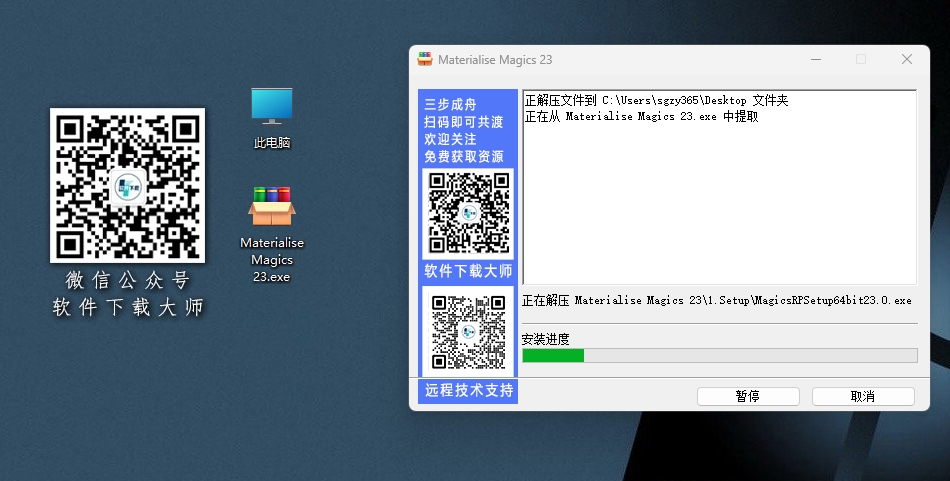Click the lower QR code above 远程技术支持
Viewport: 950px width, 481px height.
point(468,331)
